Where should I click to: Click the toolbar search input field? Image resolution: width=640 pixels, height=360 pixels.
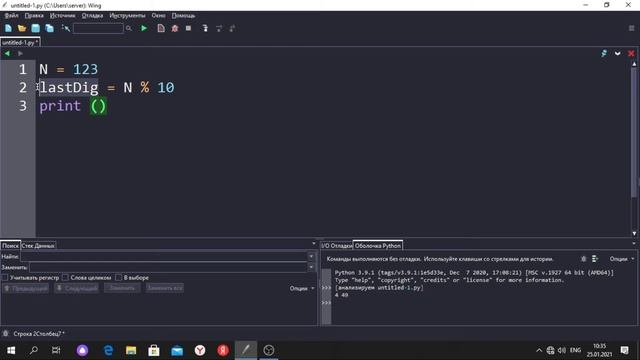(x=98, y=28)
